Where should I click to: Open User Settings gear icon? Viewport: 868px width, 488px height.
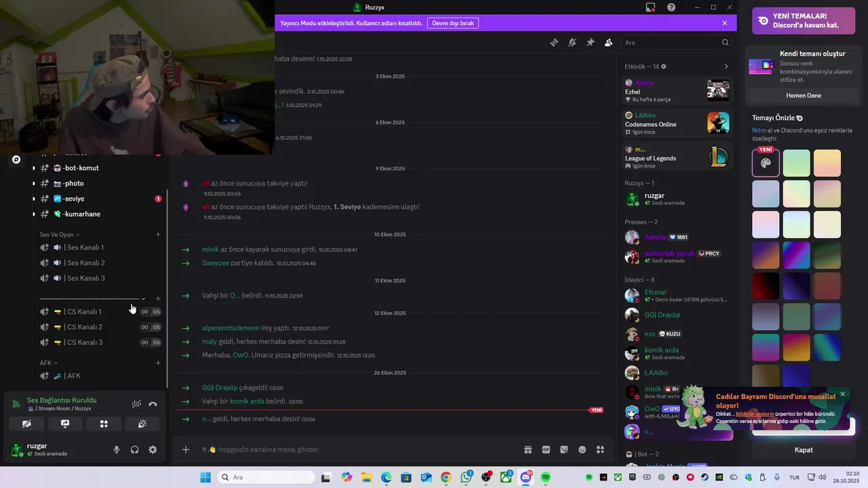[153, 449]
